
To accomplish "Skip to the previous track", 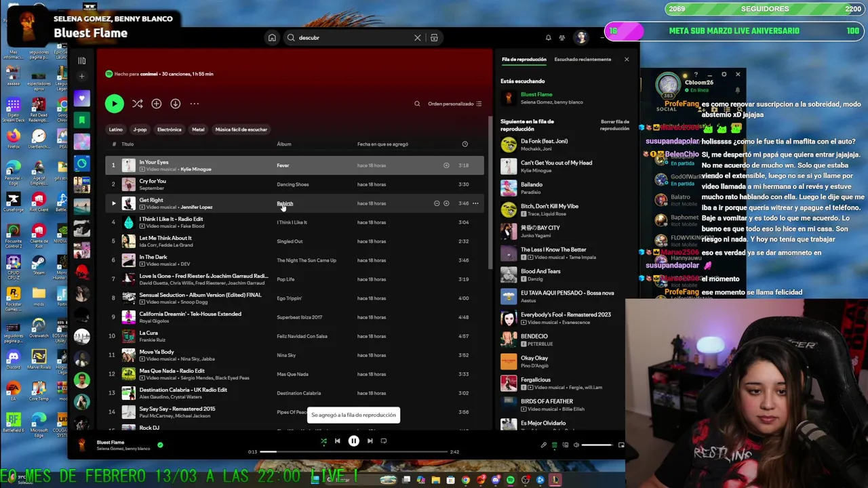I will coord(337,441).
